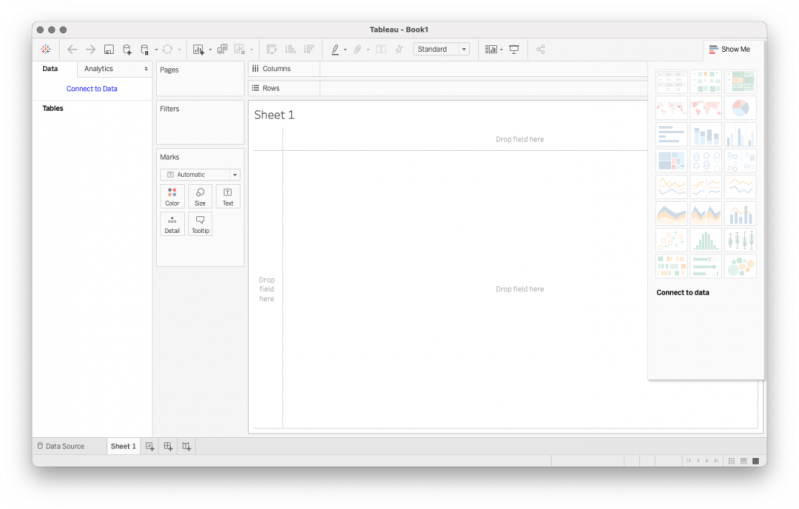The image size is (799, 509).
Task: Switch to the Data pane tab
Action: 50,69
